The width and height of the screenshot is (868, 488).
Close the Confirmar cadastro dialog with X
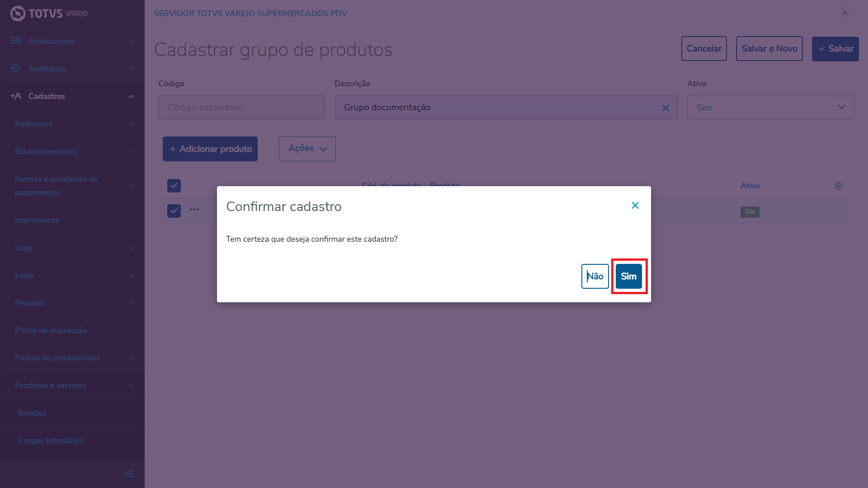(x=635, y=206)
